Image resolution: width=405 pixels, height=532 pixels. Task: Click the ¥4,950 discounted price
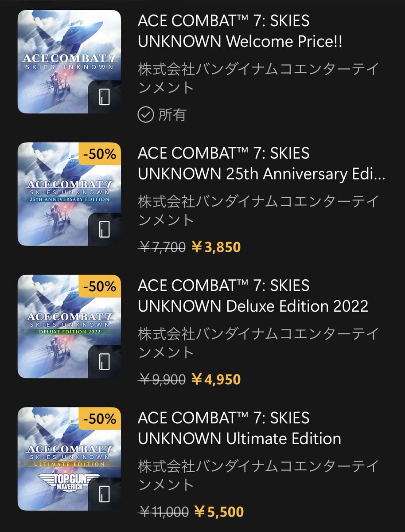pos(216,379)
